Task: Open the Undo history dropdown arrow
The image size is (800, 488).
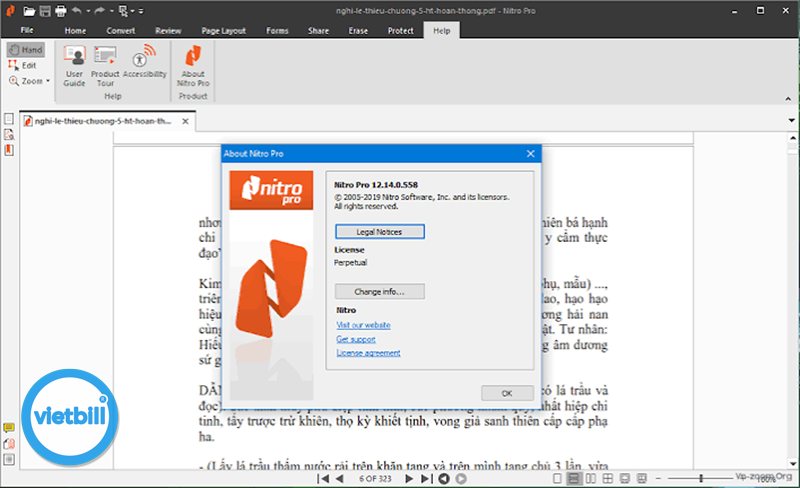Action: tap(88, 11)
